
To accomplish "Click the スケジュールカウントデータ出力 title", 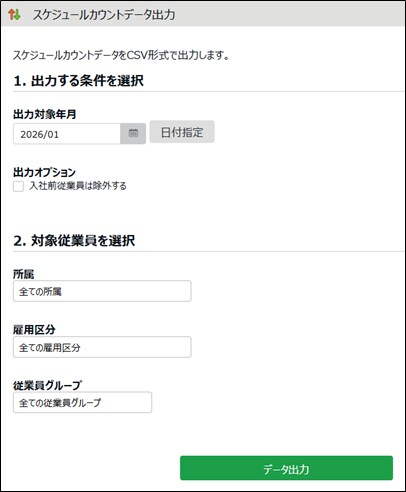I will coord(104,15).
